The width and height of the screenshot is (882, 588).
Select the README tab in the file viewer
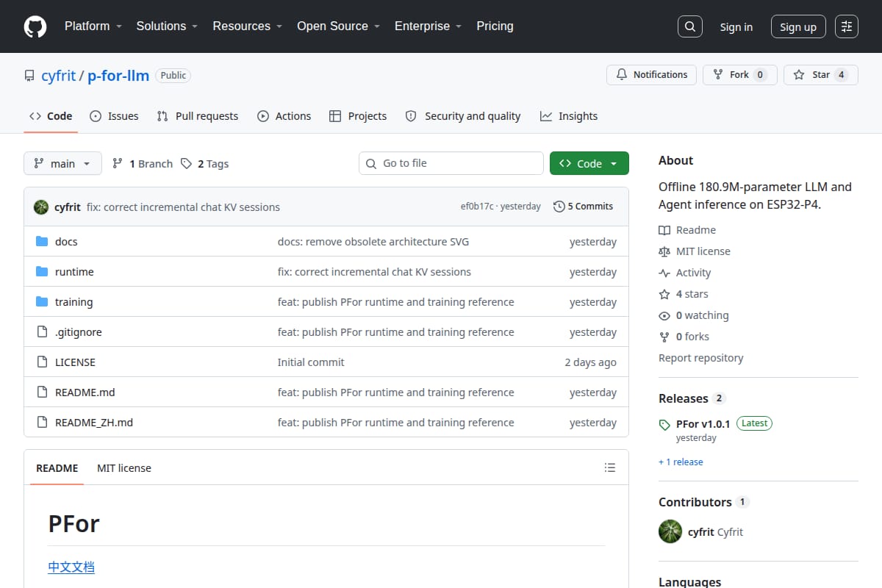point(57,468)
